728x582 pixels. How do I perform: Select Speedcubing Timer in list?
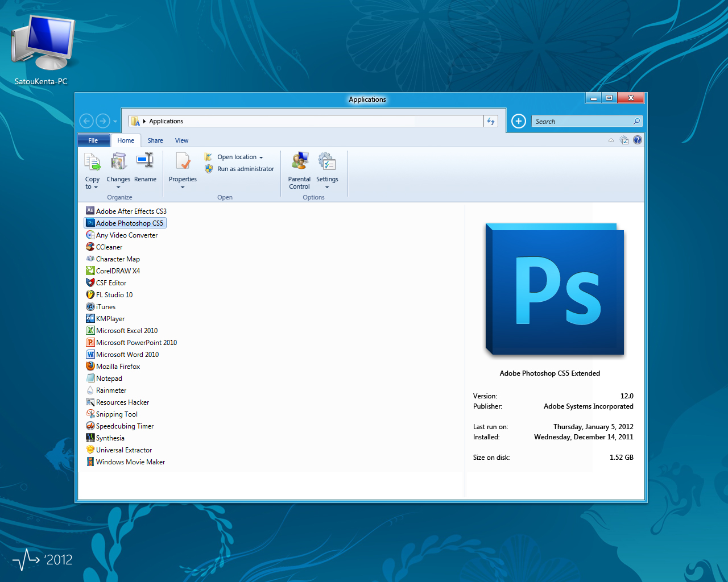click(120, 426)
